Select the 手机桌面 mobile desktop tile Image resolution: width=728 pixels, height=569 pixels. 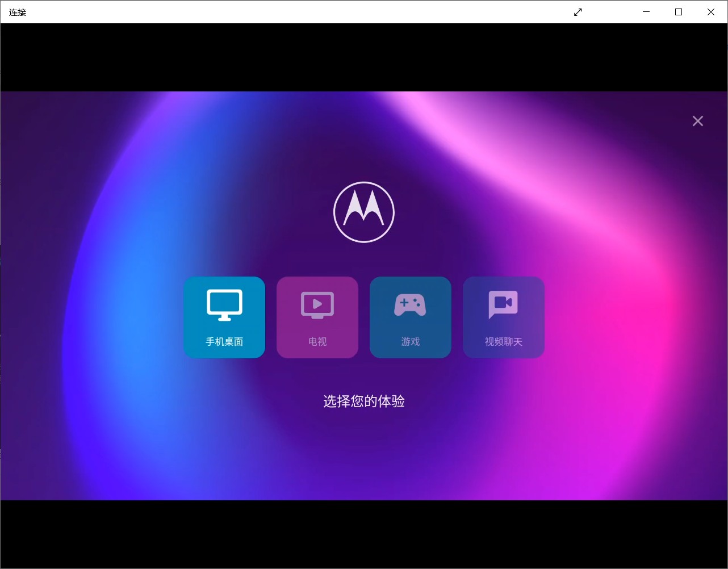(x=224, y=317)
